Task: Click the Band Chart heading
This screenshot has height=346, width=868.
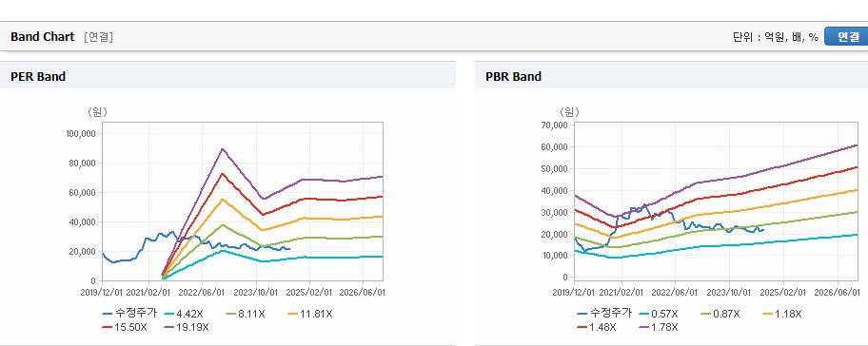Action: (42, 36)
